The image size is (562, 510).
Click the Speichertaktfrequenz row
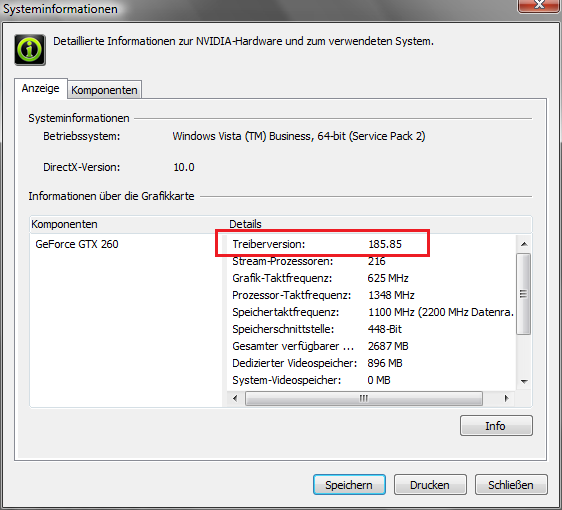pos(371,312)
